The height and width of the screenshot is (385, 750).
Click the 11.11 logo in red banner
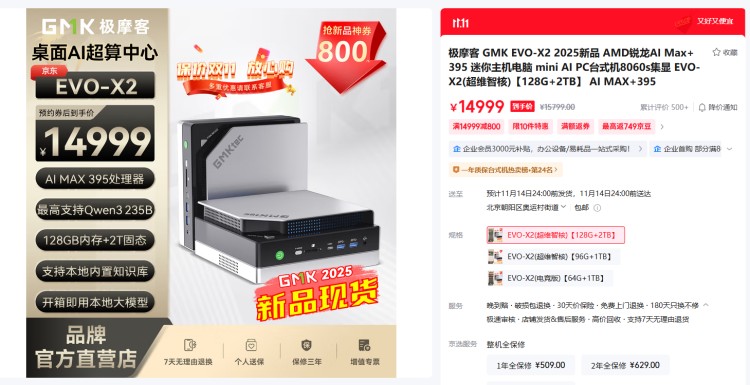[x=461, y=23]
